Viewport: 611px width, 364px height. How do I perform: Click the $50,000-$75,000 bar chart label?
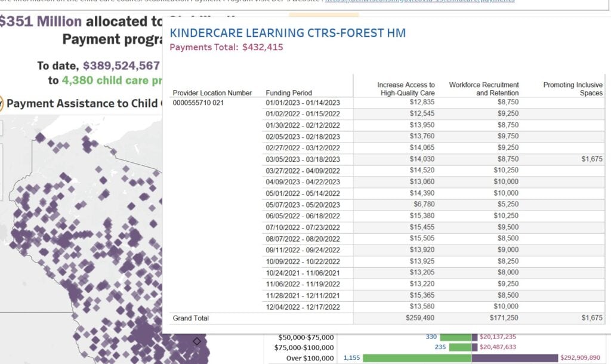click(306, 338)
